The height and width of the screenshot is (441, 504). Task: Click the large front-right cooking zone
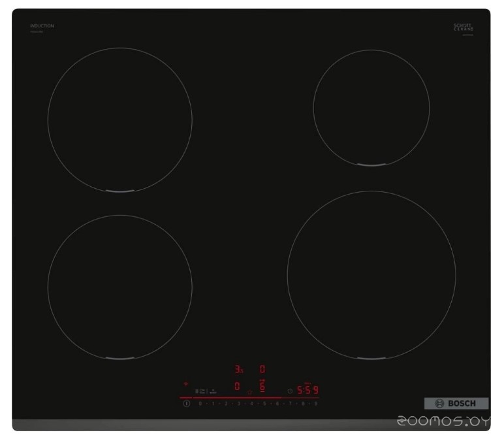[x=371, y=275]
